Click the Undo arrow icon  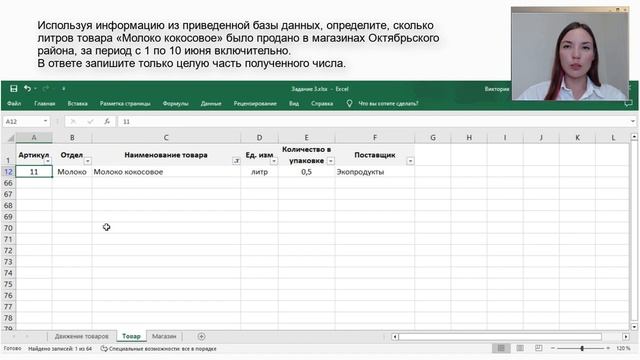tap(27, 89)
